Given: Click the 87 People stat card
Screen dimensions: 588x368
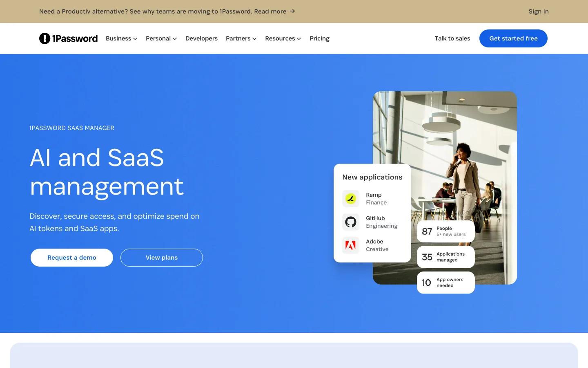Looking at the screenshot, I should point(446,231).
